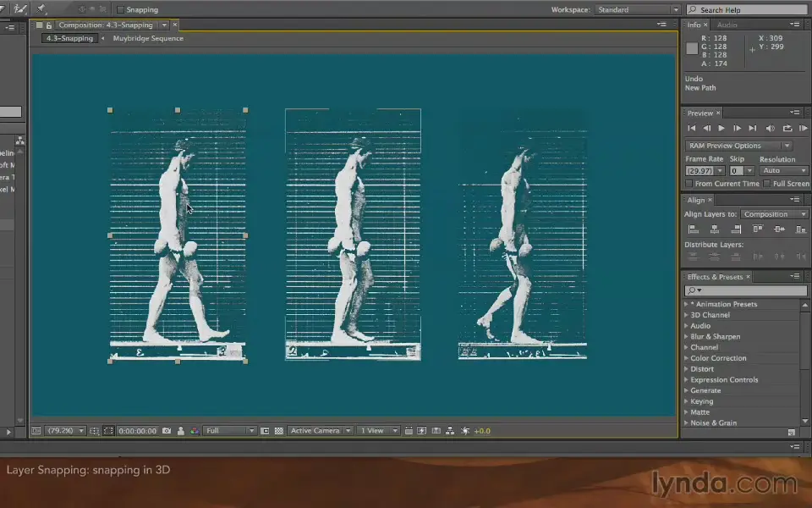Click Muybridge Sequence in comp navigator
The width and height of the screenshot is (812, 508).
tap(148, 38)
